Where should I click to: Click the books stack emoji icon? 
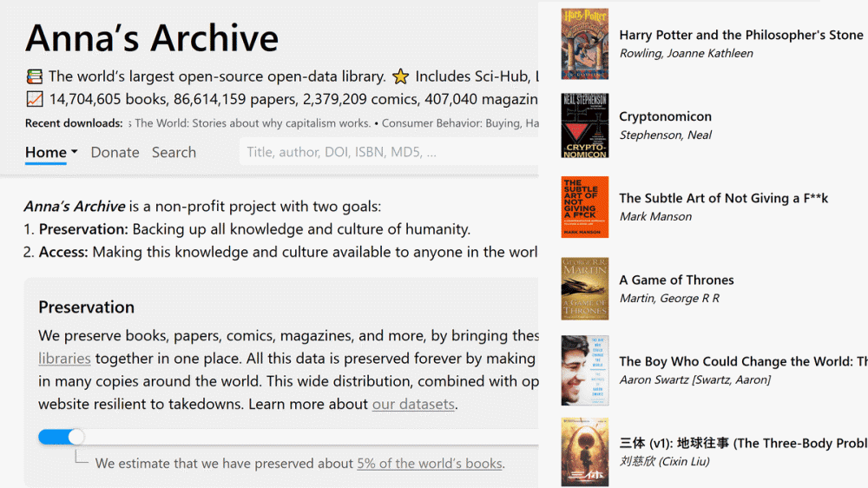pyautogui.click(x=35, y=76)
